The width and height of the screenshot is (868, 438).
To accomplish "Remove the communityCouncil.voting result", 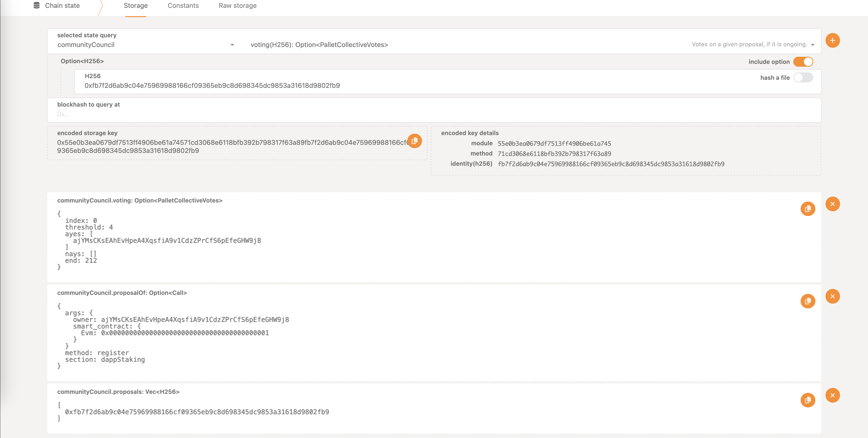I will pos(832,204).
